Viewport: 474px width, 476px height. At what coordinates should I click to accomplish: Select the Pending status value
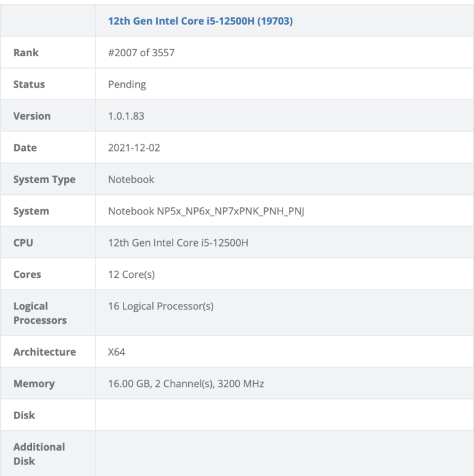pyautogui.click(x=127, y=84)
